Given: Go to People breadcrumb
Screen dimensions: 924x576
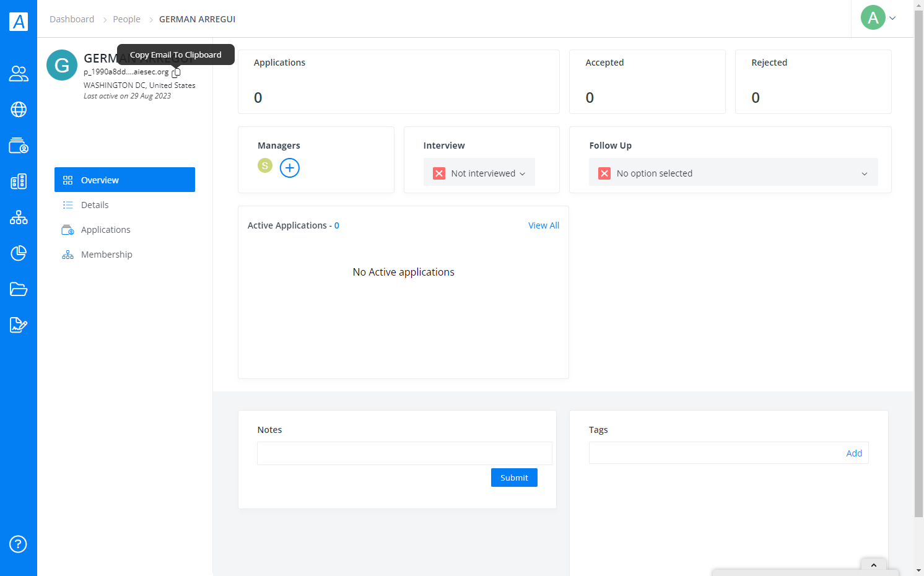Looking at the screenshot, I should click(126, 19).
